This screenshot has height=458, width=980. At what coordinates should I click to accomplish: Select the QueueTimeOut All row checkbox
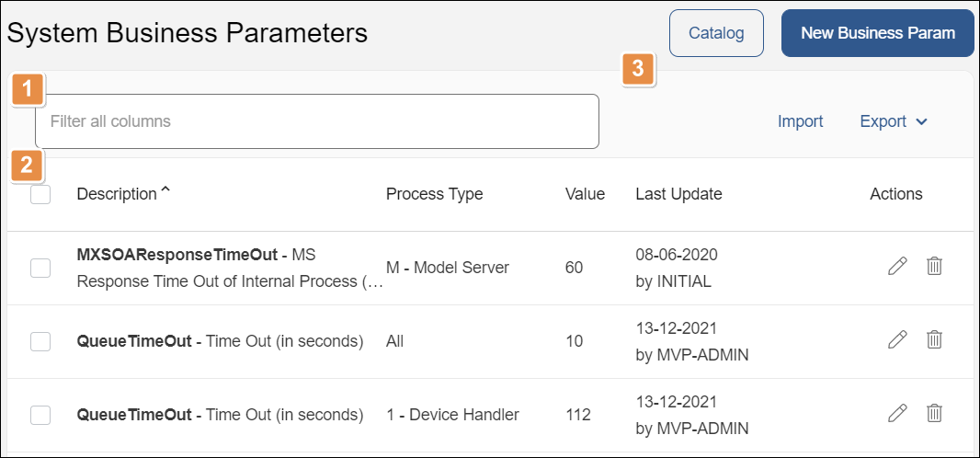[40, 341]
